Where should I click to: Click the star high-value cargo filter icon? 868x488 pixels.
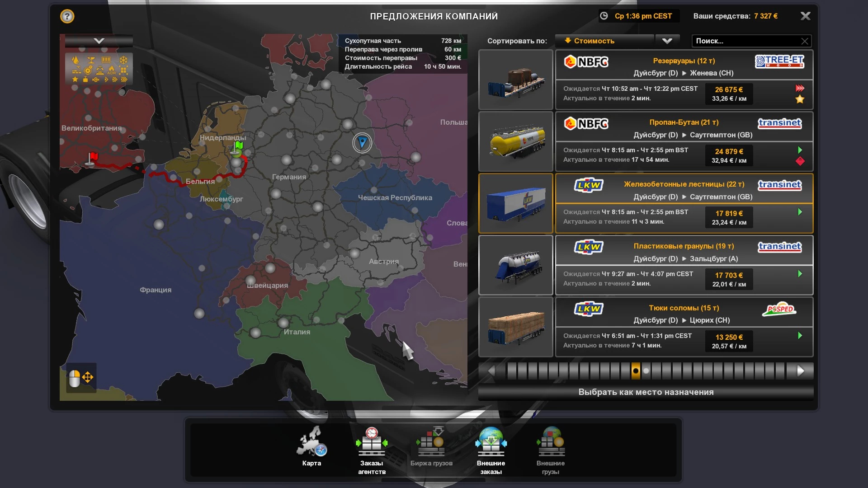click(x=75, y=80)
